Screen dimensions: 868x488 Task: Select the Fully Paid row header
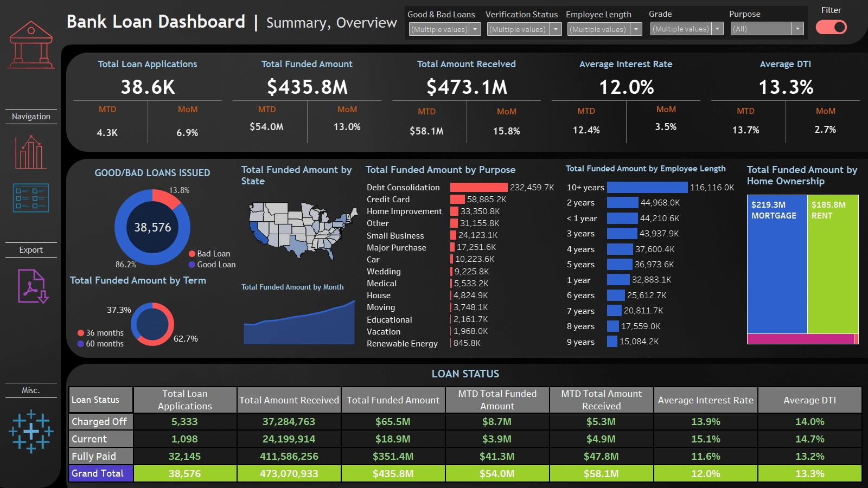coord(100,456)
